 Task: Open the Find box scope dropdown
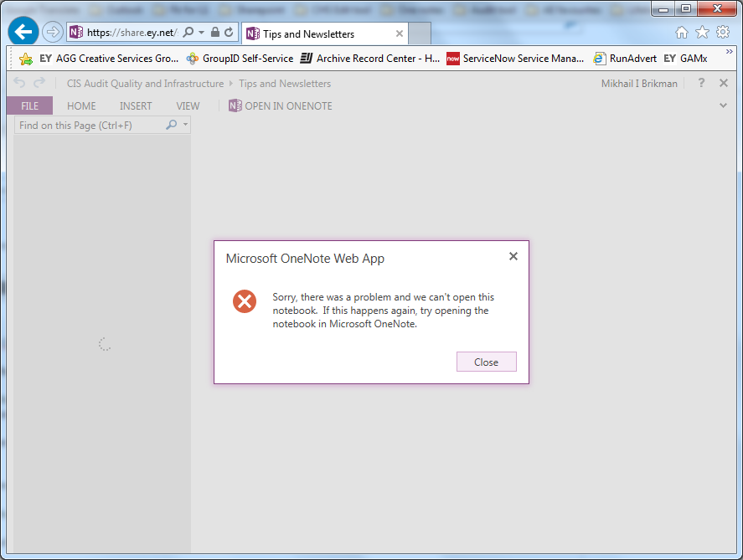coord(185,125)
